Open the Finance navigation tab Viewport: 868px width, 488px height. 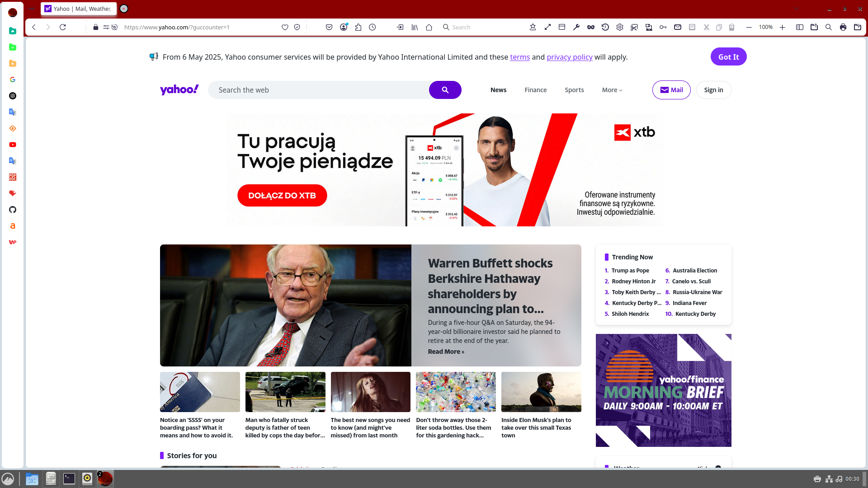pos(535,90)
